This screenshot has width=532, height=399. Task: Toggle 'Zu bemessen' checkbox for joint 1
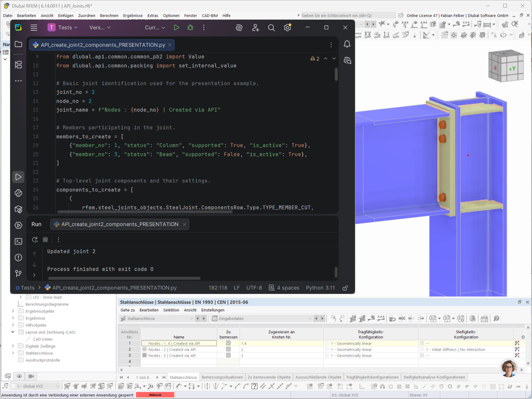228,343
